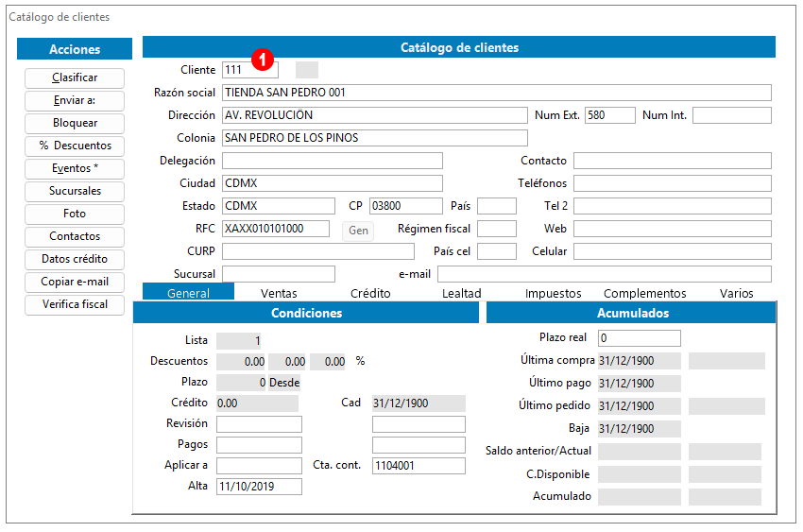The height and width of the screenshot is (532, 803).
Task: Click the CP postal code field
Action: tap(405, 206)
